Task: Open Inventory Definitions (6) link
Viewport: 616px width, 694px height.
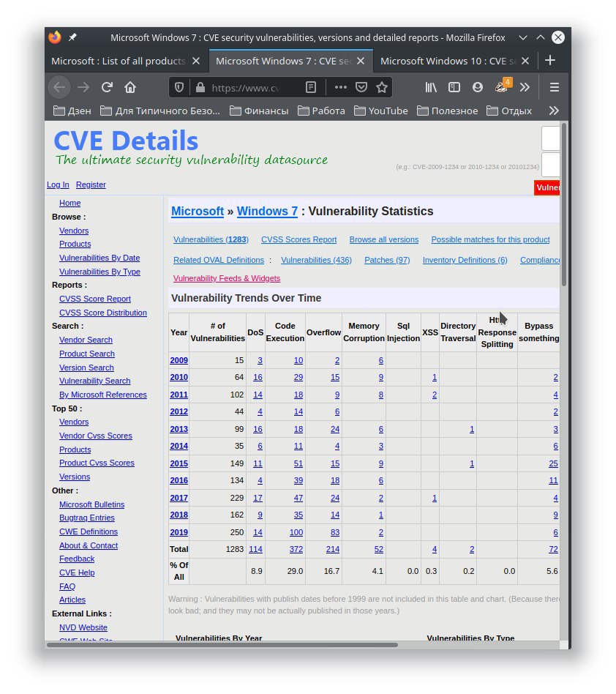Action: [x=465, y=261]
